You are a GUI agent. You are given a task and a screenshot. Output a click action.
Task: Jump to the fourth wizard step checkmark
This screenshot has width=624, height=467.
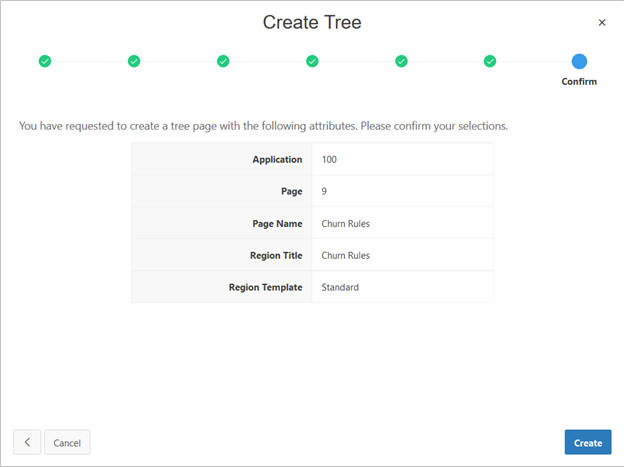312,61
